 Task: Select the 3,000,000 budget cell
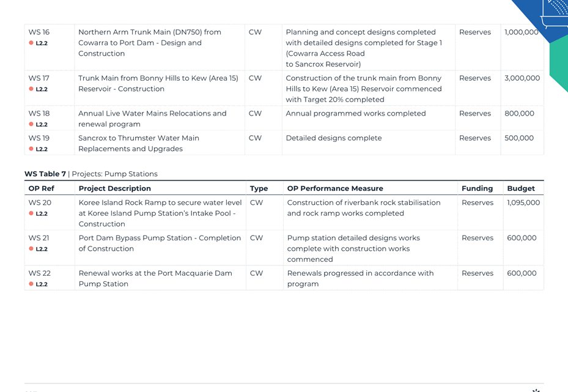pyautogui.click(x=522, y=78)
